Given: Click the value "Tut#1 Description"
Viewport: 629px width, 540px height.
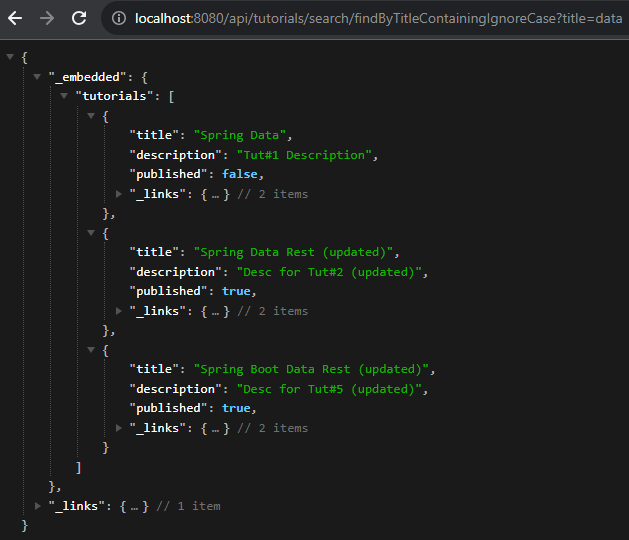Looking at the screenshot, I should tap(304, 155).
